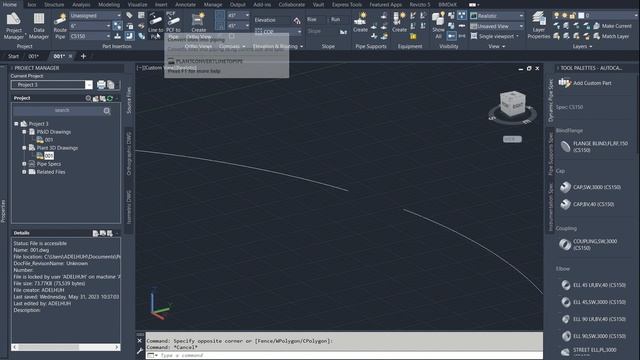Viewport: 640px width, 360px height.
Task: Open the Unsaved View dropdown
Action: [497, 26]
